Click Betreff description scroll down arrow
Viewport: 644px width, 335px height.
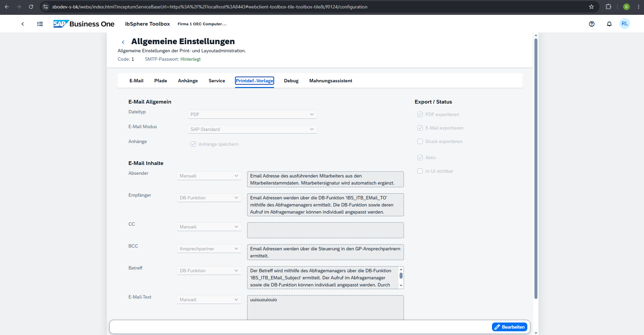(x=401, y=286)
